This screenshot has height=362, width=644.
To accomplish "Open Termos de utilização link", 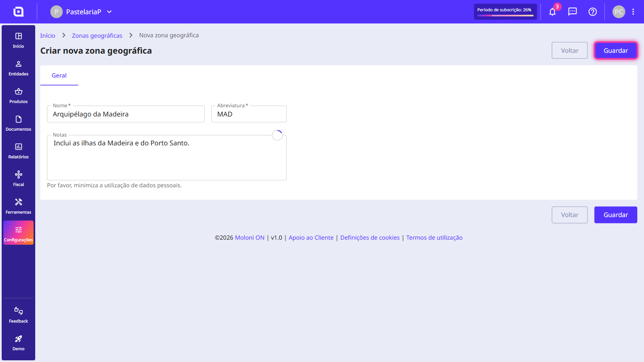I will (434, 238).
